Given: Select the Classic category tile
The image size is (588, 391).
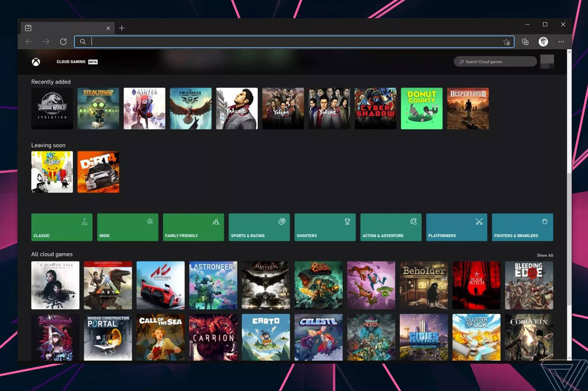Looking at the screenshot, I should point(62,227).
